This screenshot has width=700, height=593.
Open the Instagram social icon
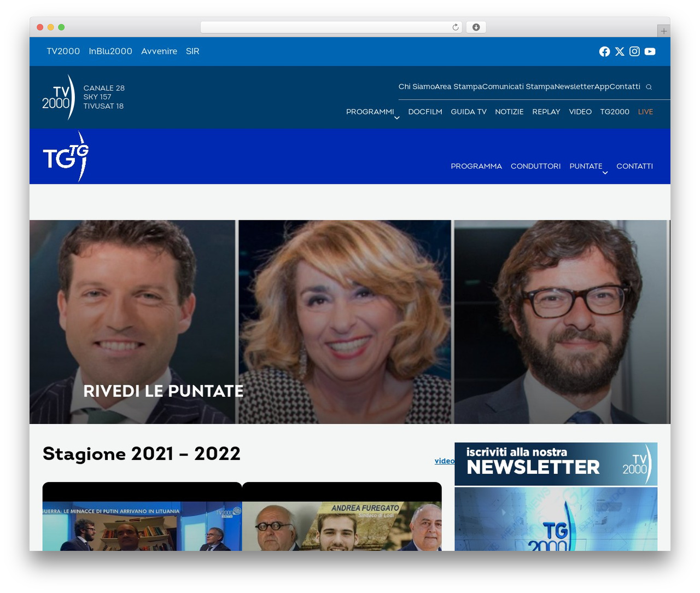(634, 51)
